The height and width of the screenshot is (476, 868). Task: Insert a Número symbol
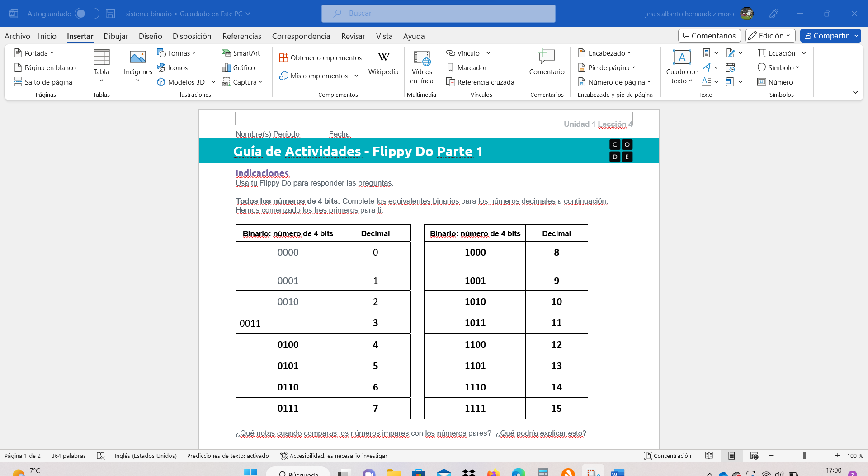775,82
